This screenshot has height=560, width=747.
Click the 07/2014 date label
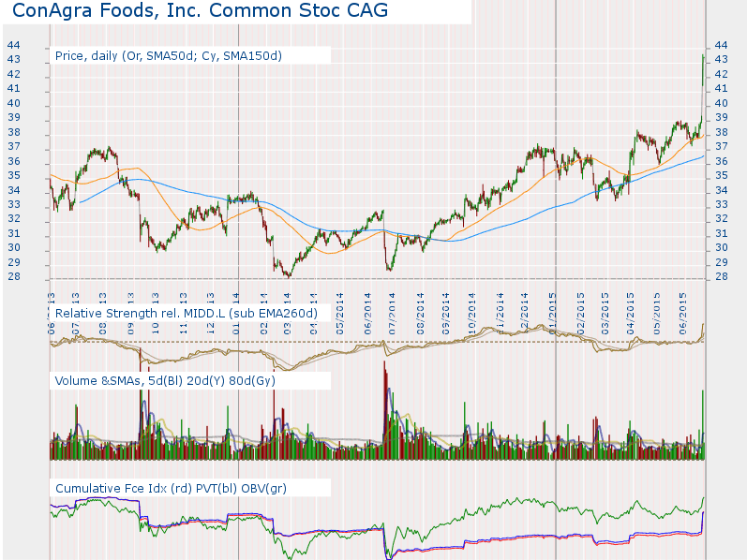[x=393, y=314]
